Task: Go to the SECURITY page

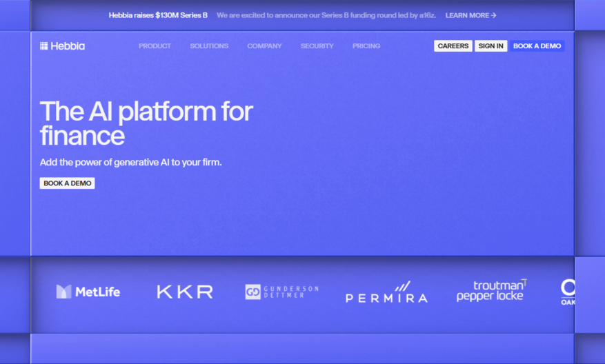Action: pos(317,46)
